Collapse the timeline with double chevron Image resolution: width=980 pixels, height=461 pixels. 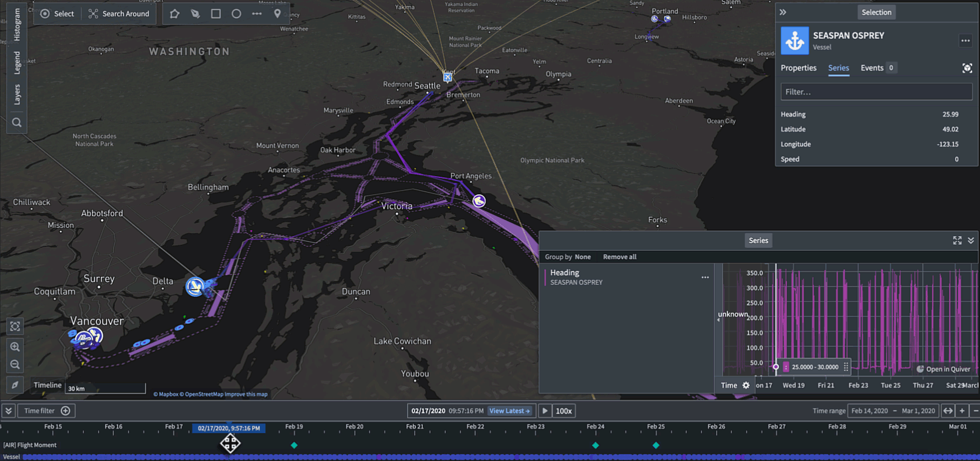[9, 411]
